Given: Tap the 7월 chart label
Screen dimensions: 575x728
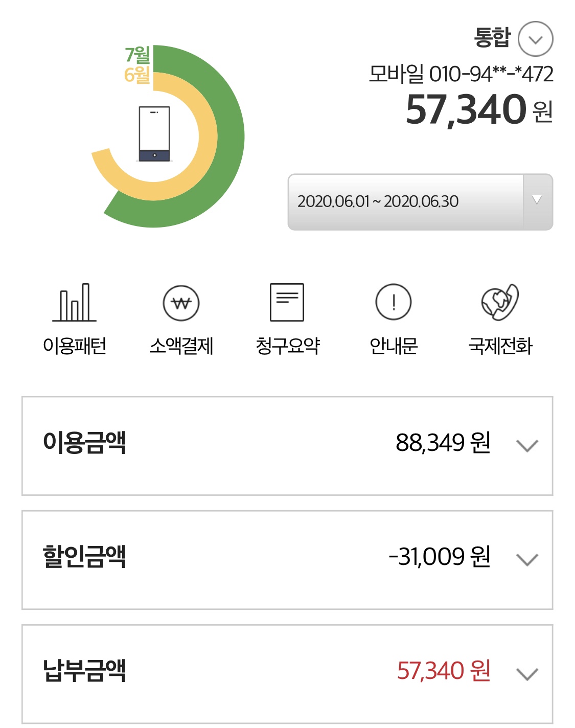Looking at the screenshot, I should [137, 54].
